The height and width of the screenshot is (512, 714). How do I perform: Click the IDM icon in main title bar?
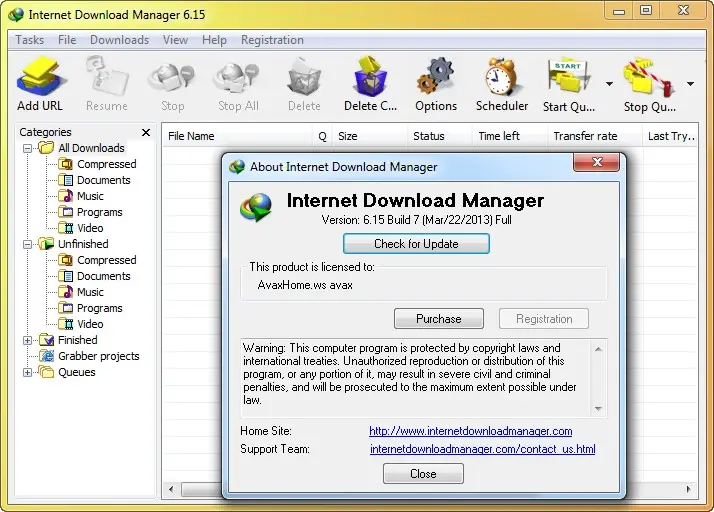[16, 15]
